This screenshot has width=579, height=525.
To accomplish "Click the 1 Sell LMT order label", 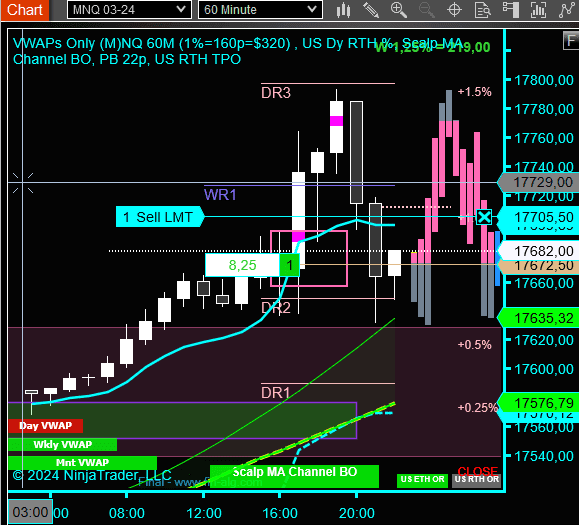I will click(160, 217).
